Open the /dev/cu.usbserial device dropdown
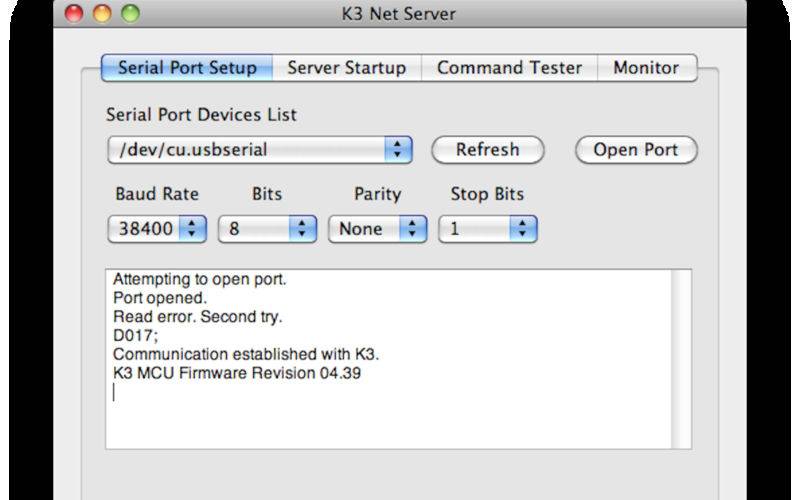The image size is (800, 500). 260,149
